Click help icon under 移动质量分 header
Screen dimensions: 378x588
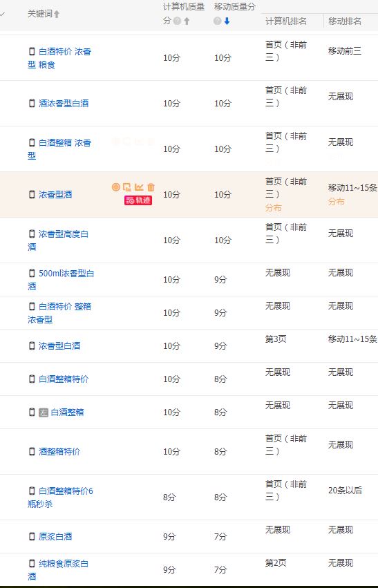point(218,21)
